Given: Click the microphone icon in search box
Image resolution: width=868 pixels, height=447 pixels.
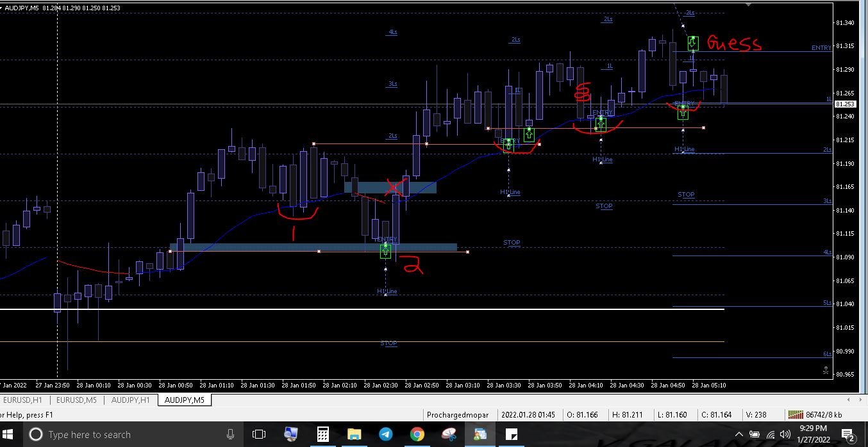Looking at the screenshot, I should [230, 434].
